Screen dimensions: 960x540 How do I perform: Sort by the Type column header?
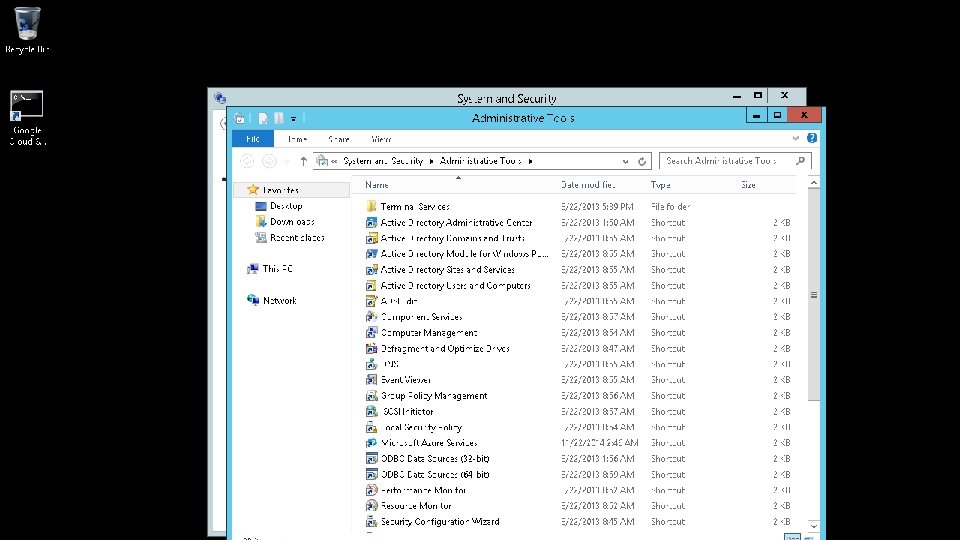pos(691,185)
